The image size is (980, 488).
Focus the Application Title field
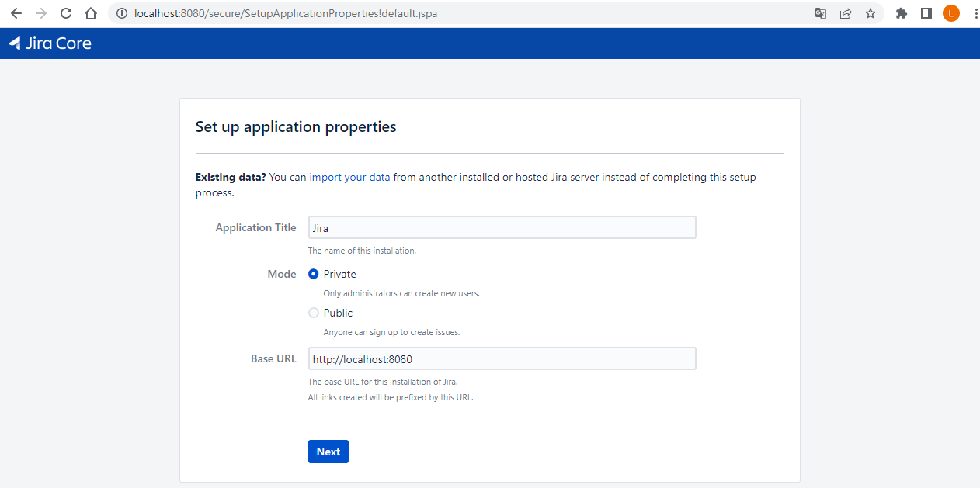pos(502,227)
